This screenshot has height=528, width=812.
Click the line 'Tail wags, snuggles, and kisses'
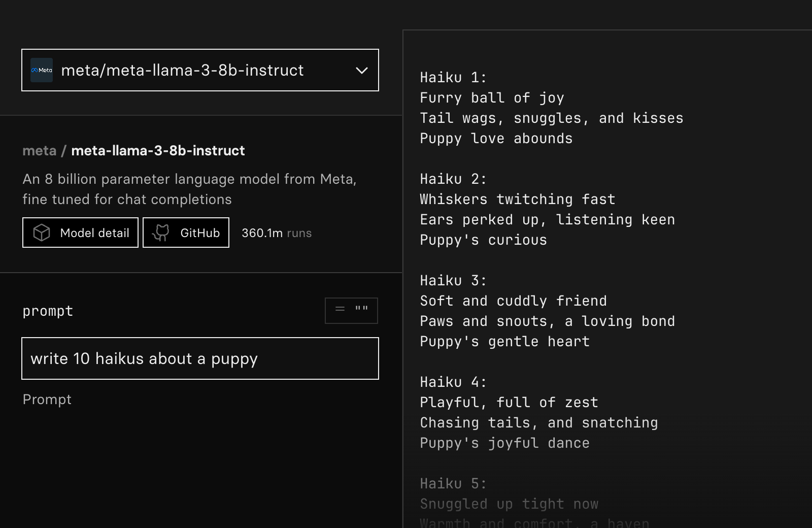point(552,118)
